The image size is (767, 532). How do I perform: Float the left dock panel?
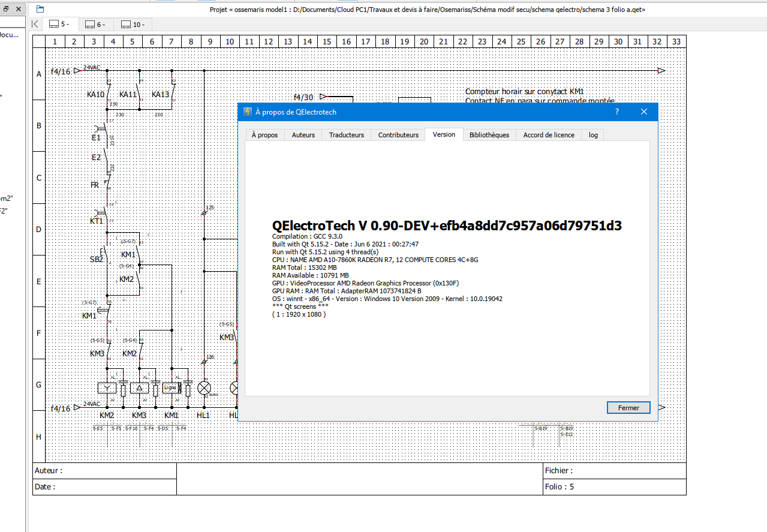click(5, 9)
